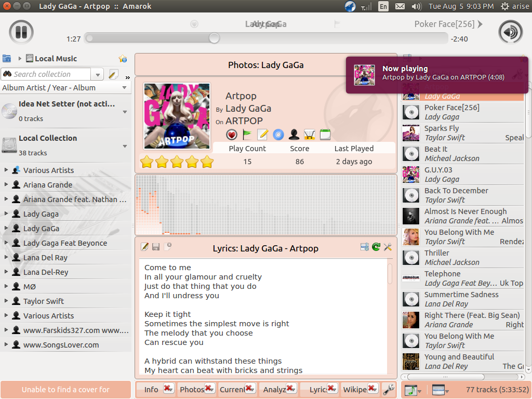Expand the Taylor Swift artist tree
532x399 pixels.
[x=6, y=301]
